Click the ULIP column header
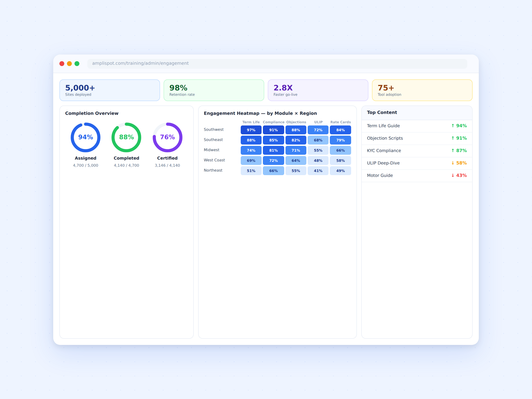Screen dimensions: 532x399 pos(319,122)
